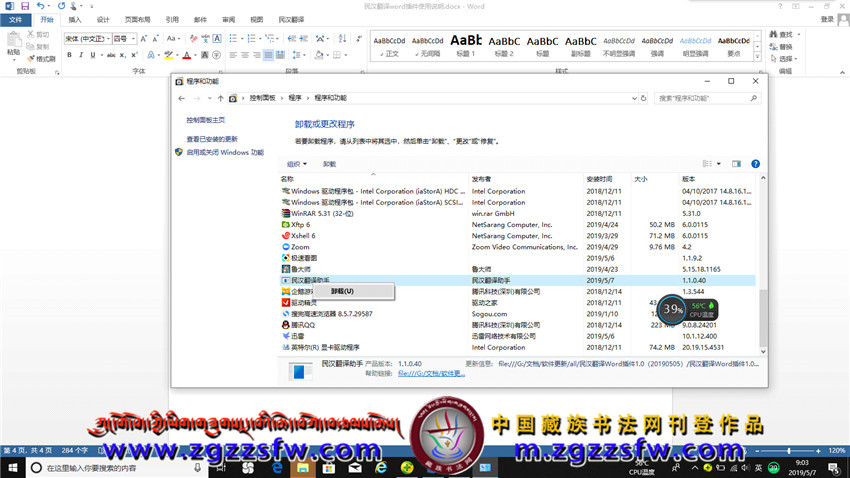Click Cut (剪切) in the clipboard group
The width and height of the screenshot is (850, 478).
[x=38, y=34]
